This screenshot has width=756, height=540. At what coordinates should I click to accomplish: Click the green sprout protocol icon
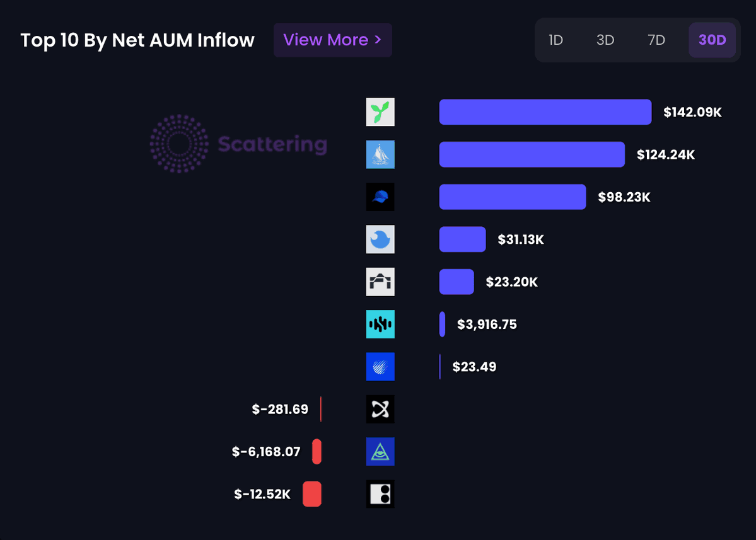pyautogui.click(x=380, y=112)
